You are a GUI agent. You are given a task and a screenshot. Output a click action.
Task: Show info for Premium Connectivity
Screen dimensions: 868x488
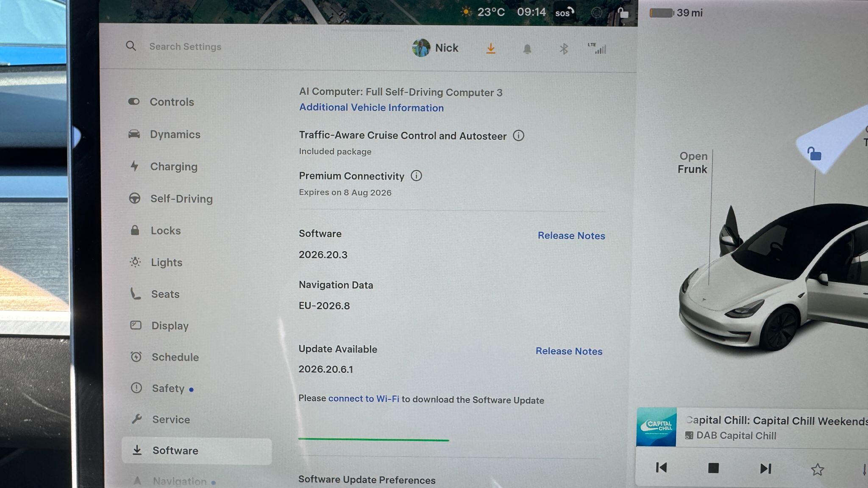click(x=416, y=176)
